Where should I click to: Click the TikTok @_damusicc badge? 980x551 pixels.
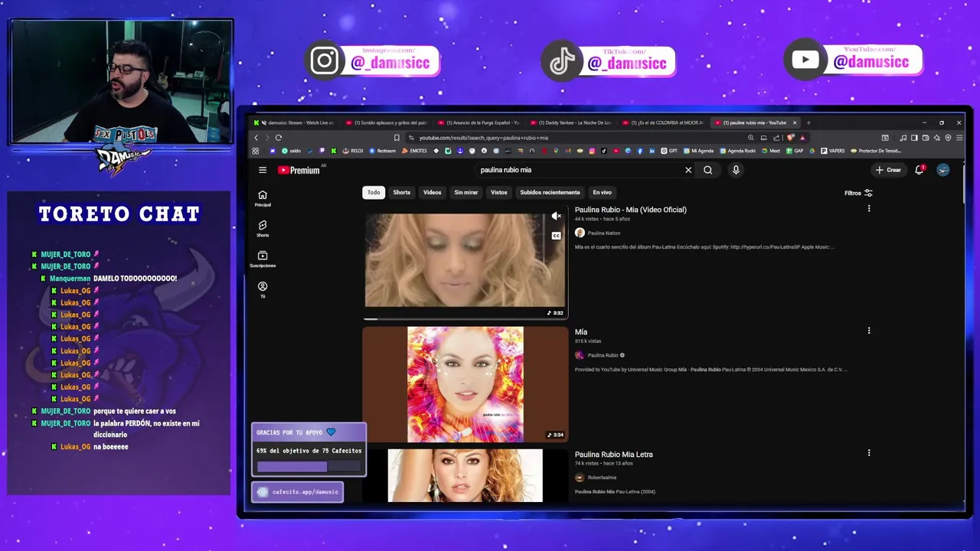pyautogui.click(x=609, y=61)
